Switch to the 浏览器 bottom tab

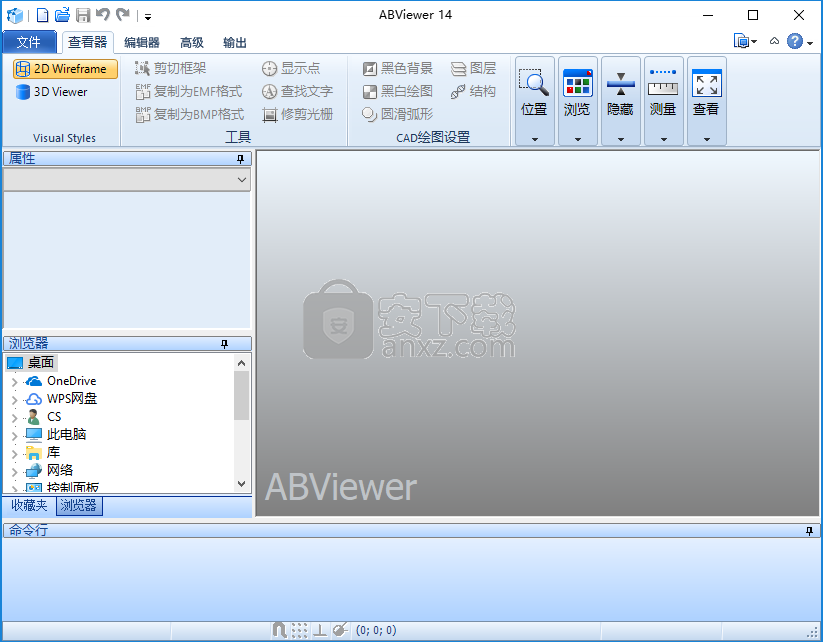(79, 506)
